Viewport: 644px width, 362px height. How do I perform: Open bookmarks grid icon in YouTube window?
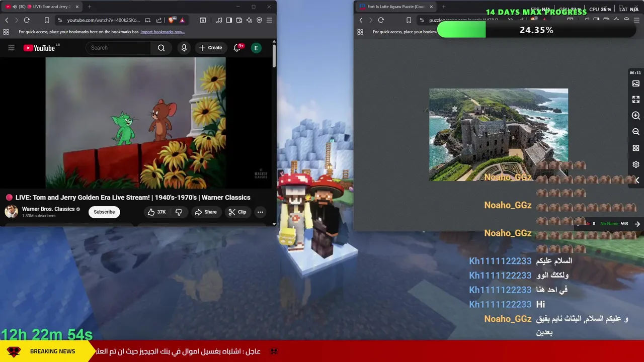pyautogui.click(x=6, y=32)
